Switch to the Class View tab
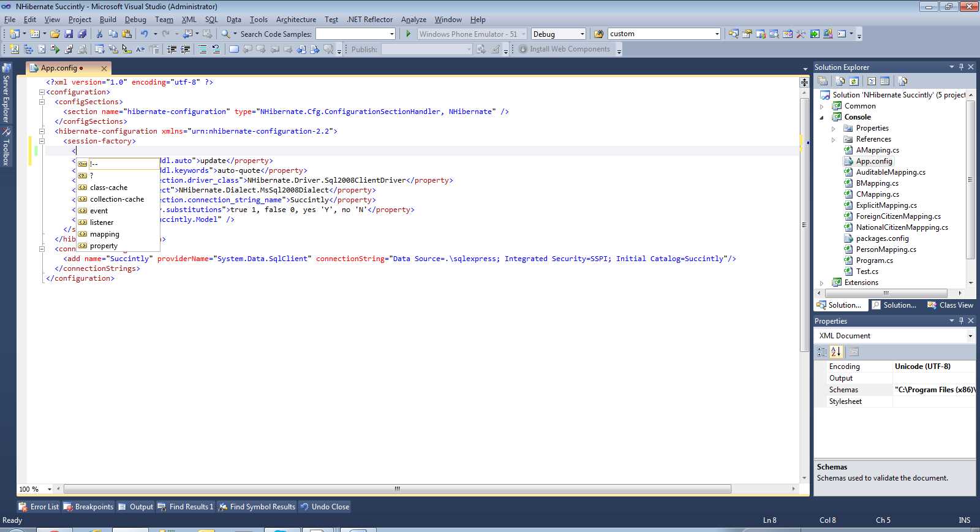Viewport: 980px width, 532px height. 950,305
